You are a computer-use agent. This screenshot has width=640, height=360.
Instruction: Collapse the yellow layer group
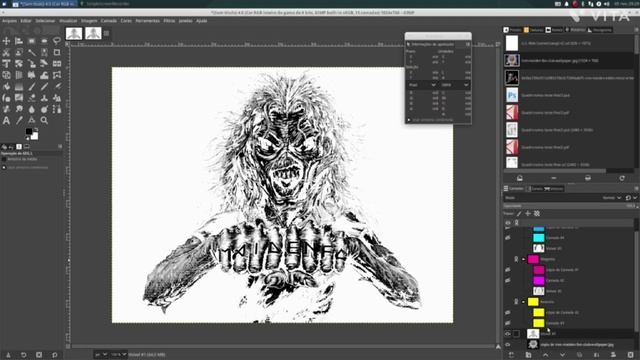point(524,302)
